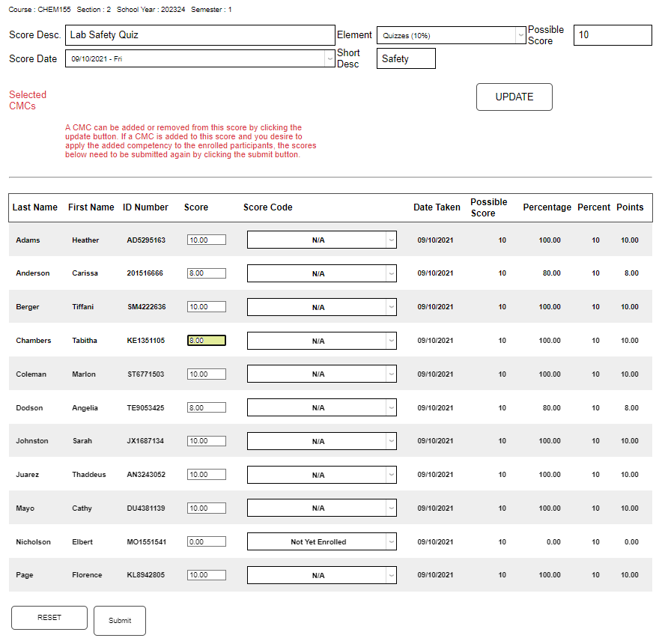
Task: Open the Score Code dropdown for Anderson
Action: 321,273
